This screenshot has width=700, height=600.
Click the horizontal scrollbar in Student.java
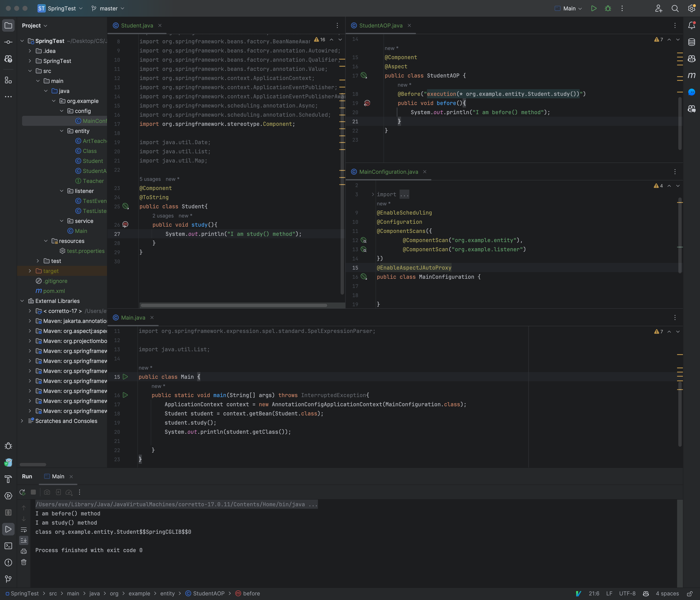pyautogui.click(x=234, y=305)
